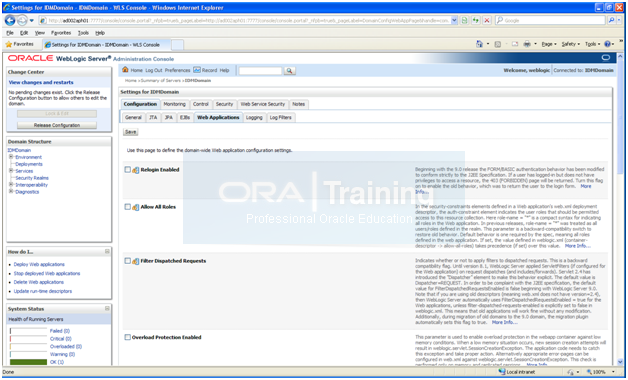Open the Monitoring tab
This screenshot has width=628, height=380.
174,104
